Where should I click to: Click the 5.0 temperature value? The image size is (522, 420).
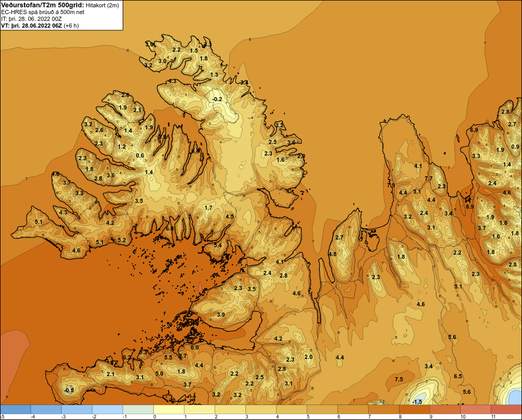pyautogui.click(x=159, y=374)
